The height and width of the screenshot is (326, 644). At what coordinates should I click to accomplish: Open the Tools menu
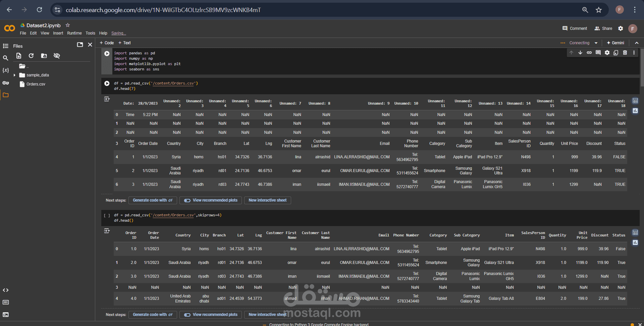(90, 33)
